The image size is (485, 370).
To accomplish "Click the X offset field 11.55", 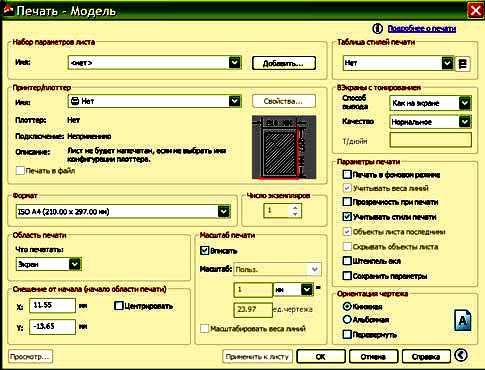I will [x=52, y=305].
